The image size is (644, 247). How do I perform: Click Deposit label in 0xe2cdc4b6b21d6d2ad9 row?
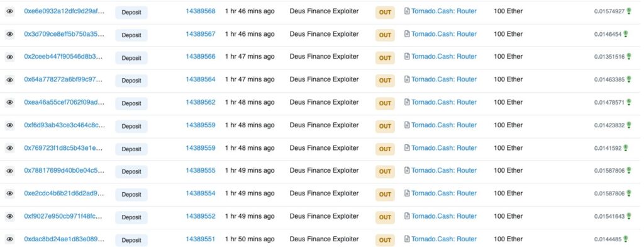[131, 194]
